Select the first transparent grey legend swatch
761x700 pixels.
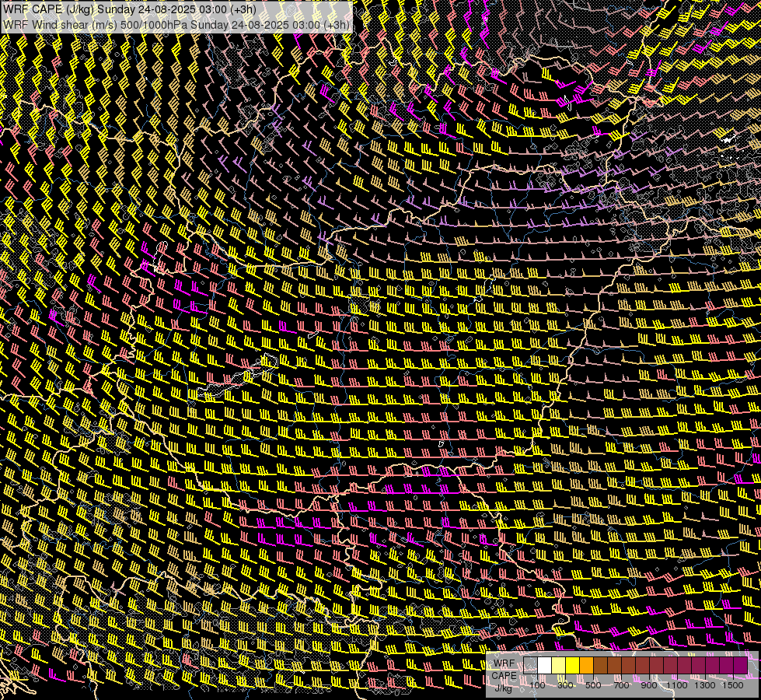tap(530, 666)
